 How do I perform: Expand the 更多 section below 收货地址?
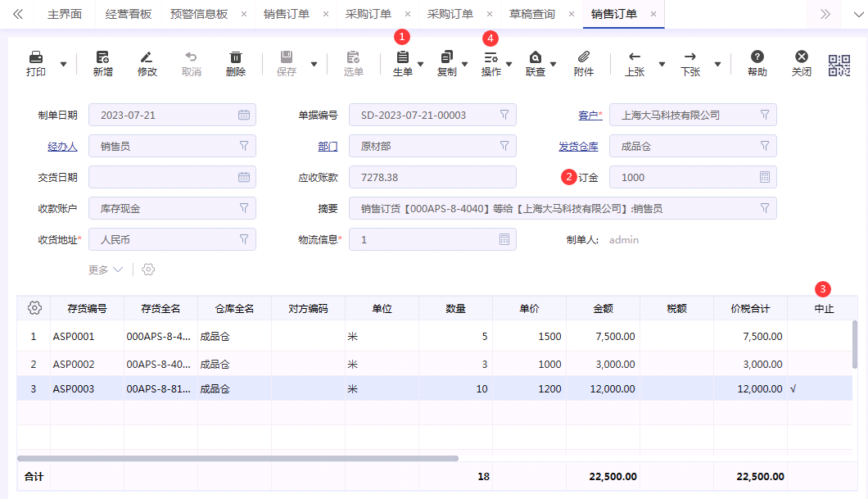point(102,269)
